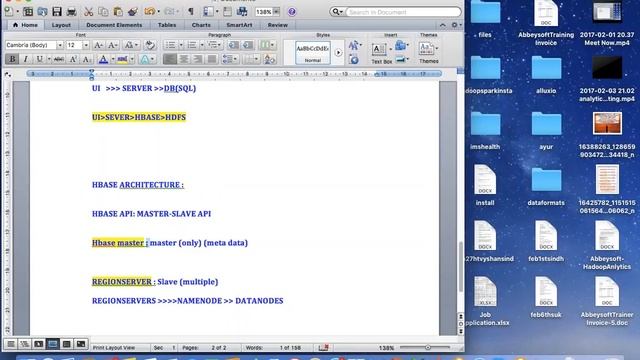Click the multilevel list icon

[214, 45]
